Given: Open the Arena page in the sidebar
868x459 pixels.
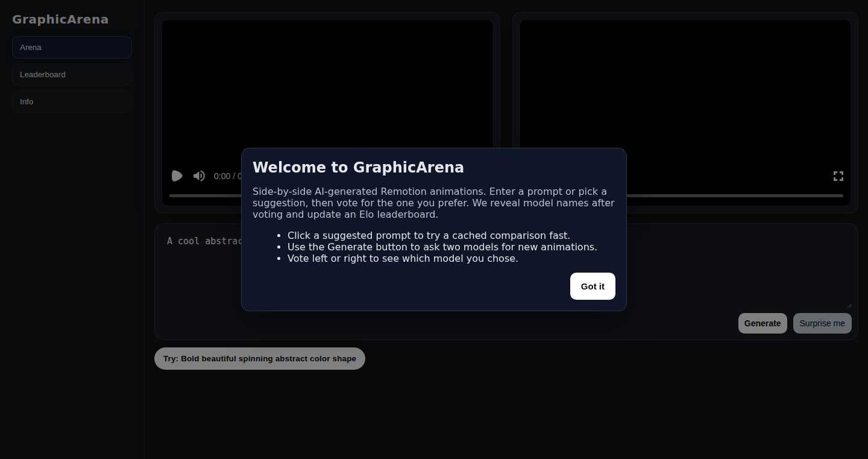Looking at the screenshot, I should (x=72, y=47).
